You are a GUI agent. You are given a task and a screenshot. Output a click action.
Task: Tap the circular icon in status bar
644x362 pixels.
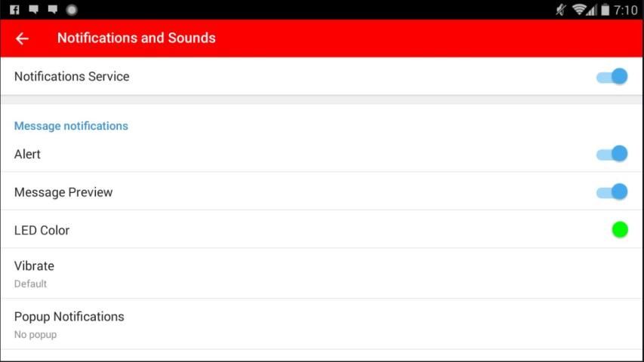coord(72,10)
